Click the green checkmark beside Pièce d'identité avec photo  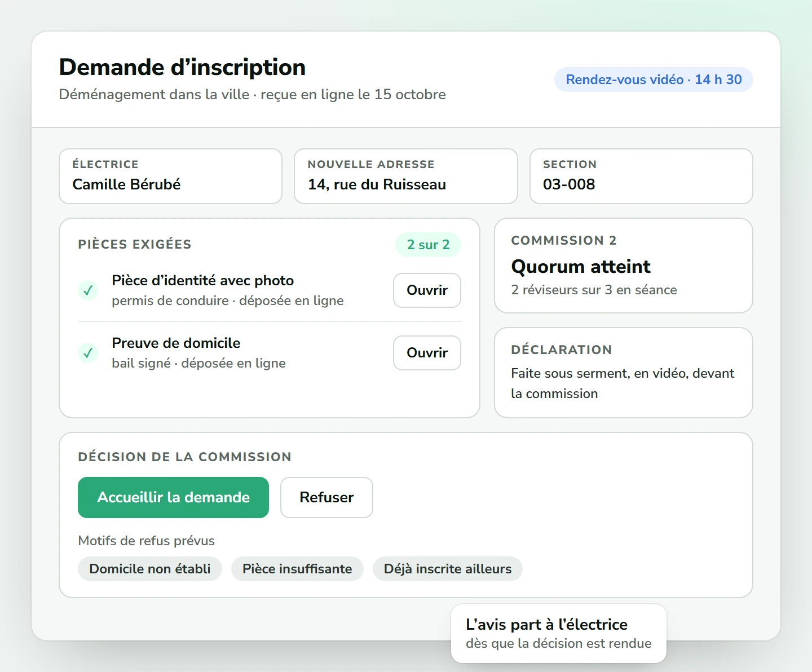pos(88,290)
